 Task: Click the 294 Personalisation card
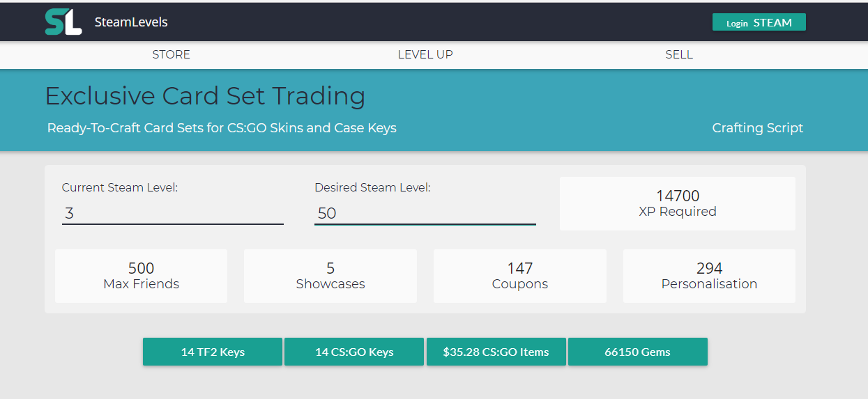[x=709, y=276]
